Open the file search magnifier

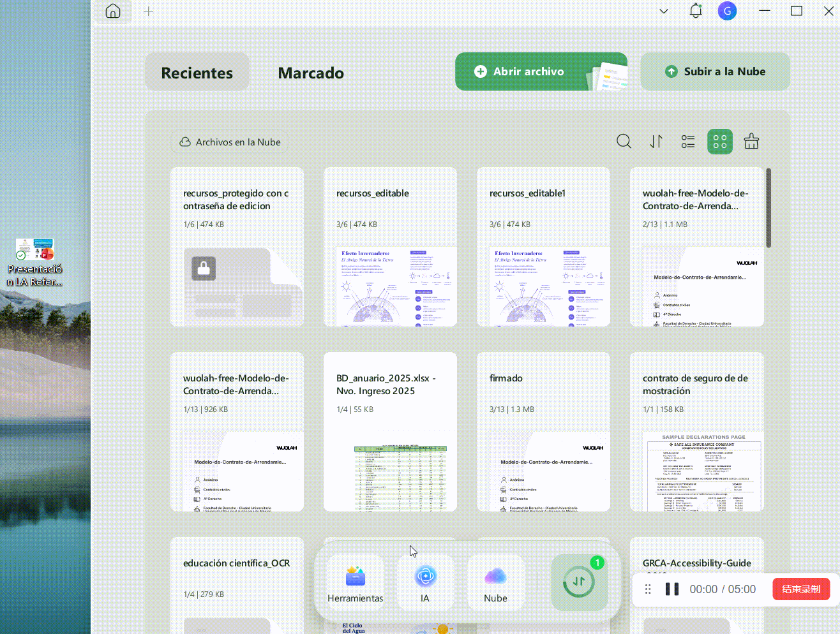624,142
